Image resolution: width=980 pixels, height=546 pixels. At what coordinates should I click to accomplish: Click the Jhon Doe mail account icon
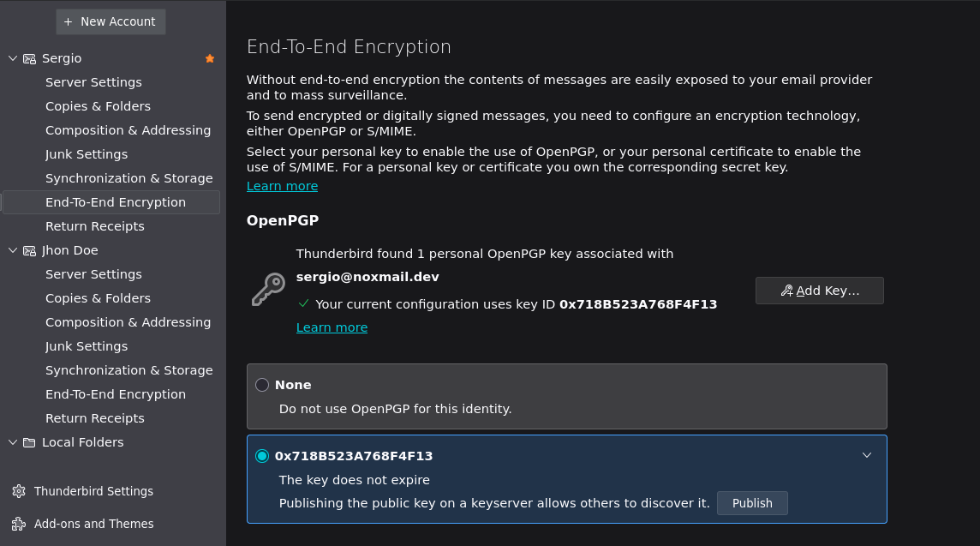click(x=29, y=250)
